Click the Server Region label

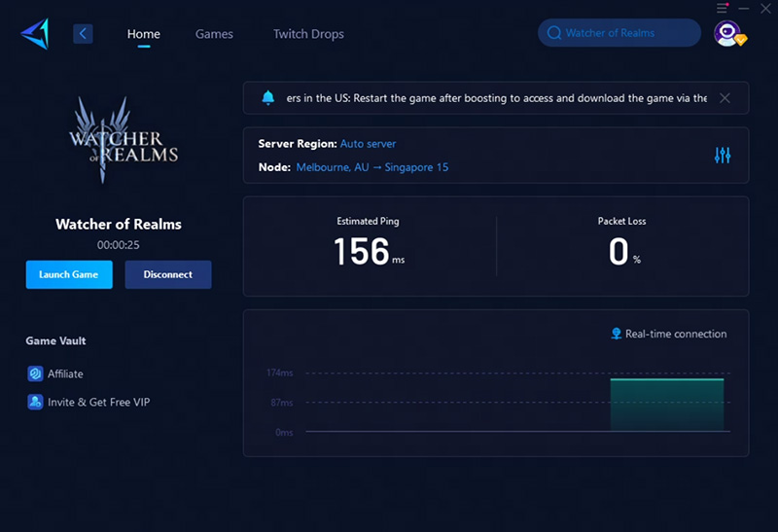[x=298, y=144]
